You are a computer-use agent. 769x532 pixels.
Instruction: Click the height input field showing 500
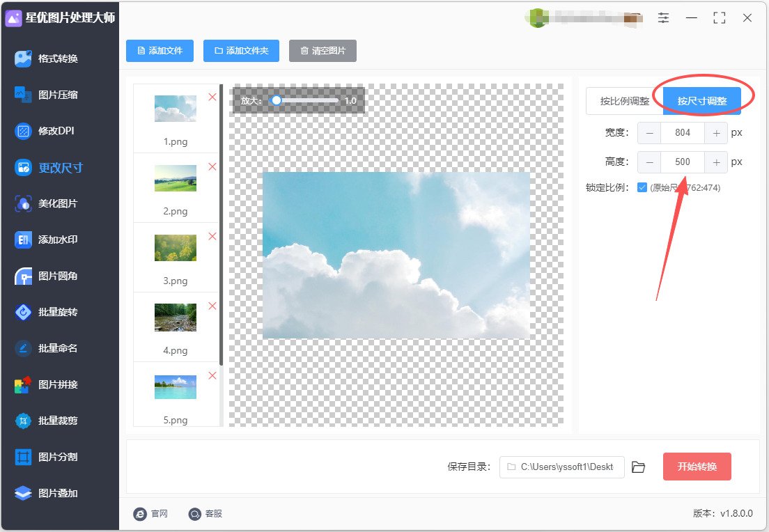coord(683,162)
